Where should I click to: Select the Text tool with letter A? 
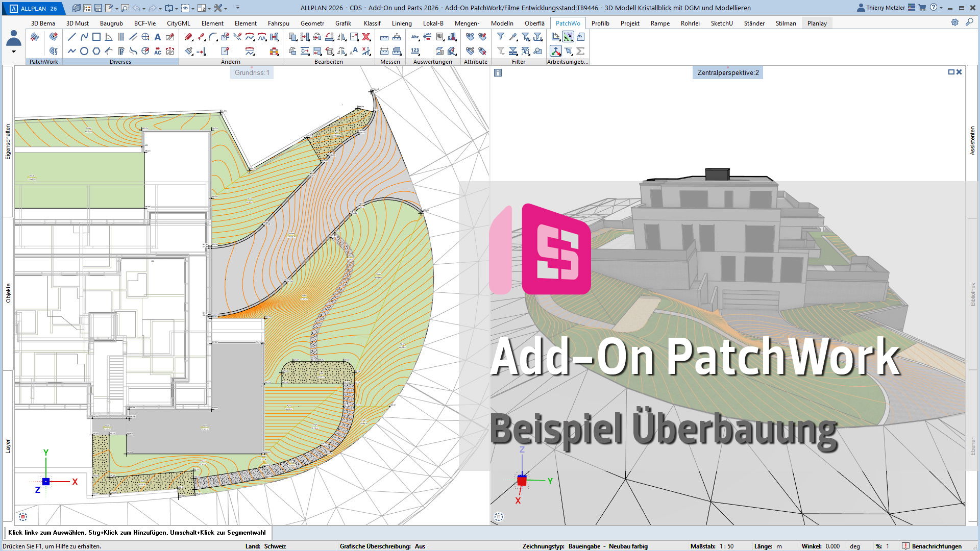(x=158, y=37)
